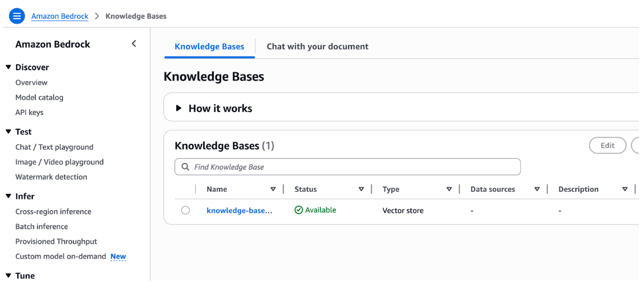Viewport: 644px width, 288px height.
Task: Sort by the Description column arrow
Action: pyautogui.click(x=625, y=189)
